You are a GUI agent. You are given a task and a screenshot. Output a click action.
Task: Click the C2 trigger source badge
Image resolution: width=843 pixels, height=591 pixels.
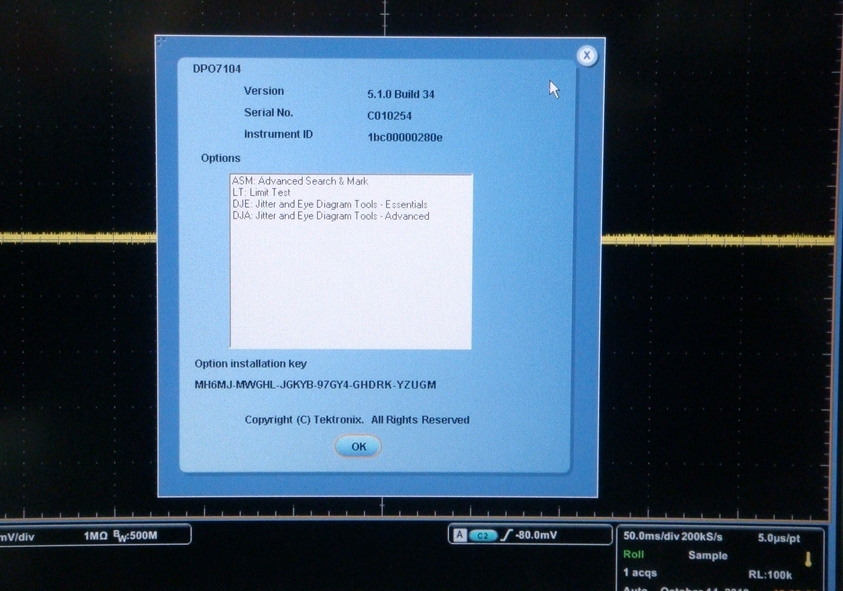click(x=483, y=536)
